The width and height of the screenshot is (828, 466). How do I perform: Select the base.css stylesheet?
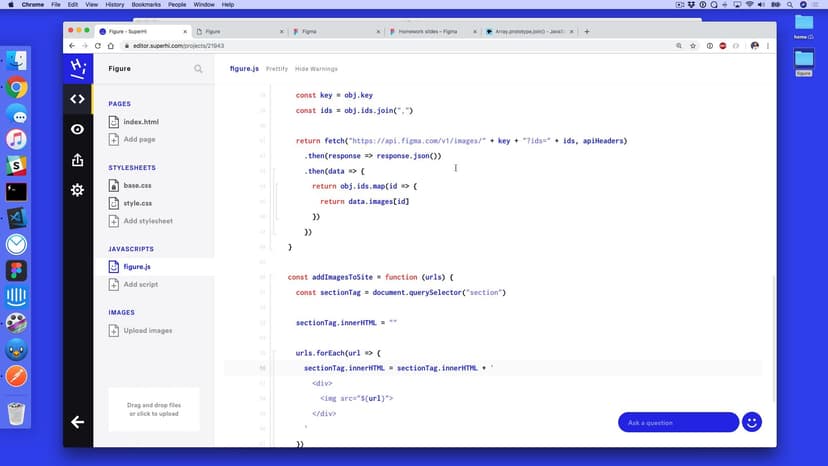[x=137, y=185]
